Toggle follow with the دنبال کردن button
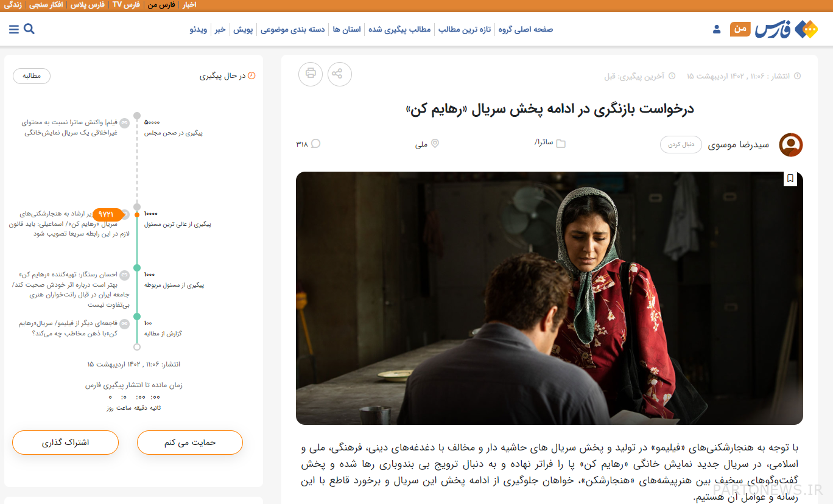 click(x=681, y=145)
